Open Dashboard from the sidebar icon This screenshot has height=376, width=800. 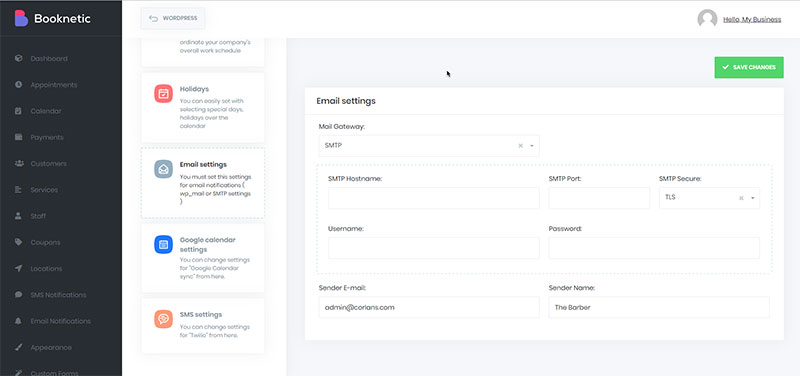[x=19, y=58]
